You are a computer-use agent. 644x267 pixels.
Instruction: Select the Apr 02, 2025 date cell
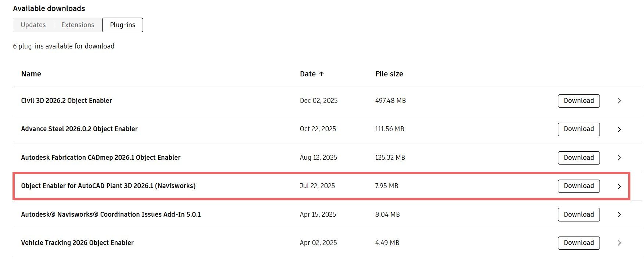click(318, 243)
